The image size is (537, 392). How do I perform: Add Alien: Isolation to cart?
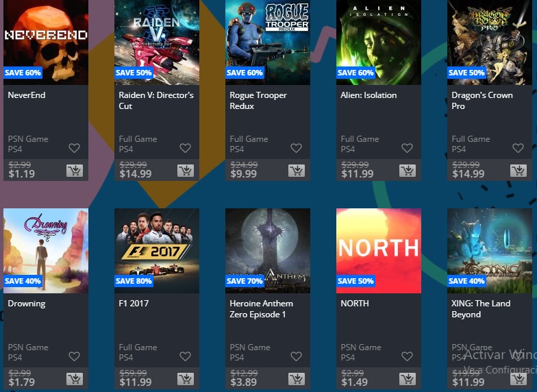[408, 170]
